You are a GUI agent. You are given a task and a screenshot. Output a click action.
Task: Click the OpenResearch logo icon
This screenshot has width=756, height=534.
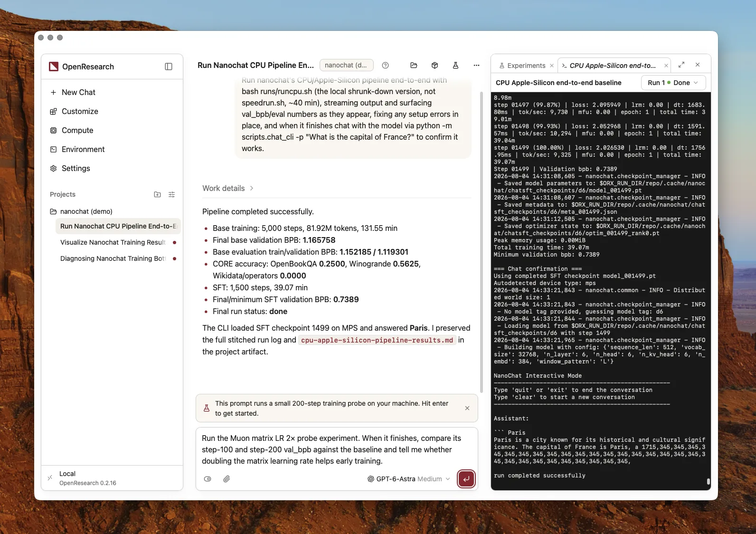click(x=54, y=67)
